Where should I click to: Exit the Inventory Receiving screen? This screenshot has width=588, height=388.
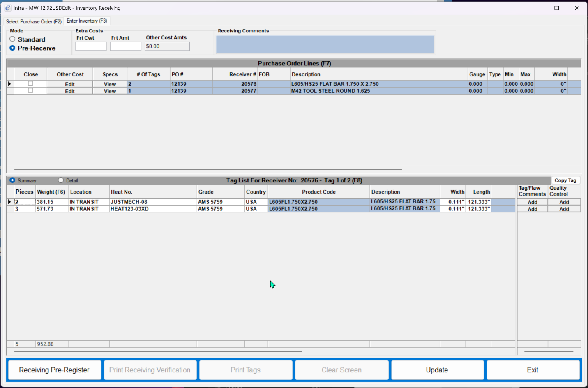click(533, 370)
